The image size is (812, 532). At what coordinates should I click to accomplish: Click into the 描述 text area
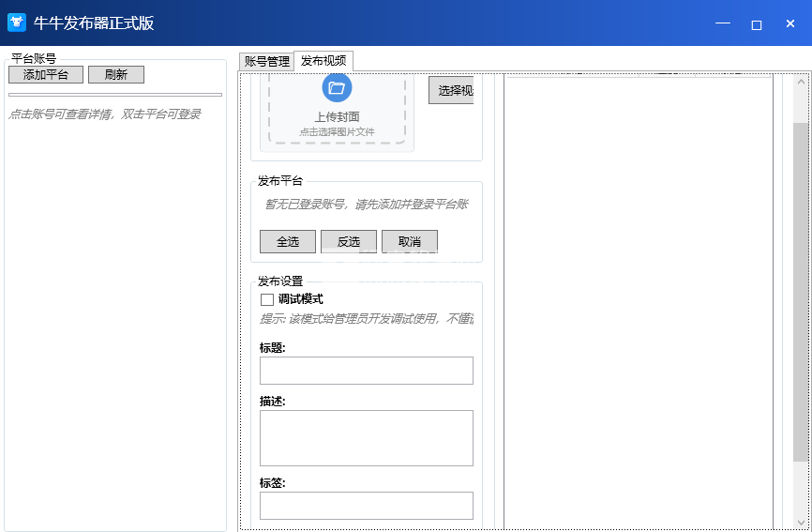[366, 438]
